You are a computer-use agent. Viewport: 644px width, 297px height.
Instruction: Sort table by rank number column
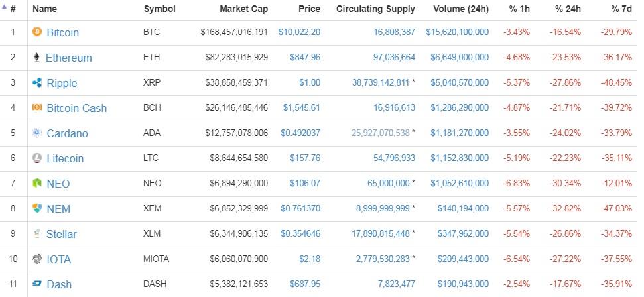13,9
